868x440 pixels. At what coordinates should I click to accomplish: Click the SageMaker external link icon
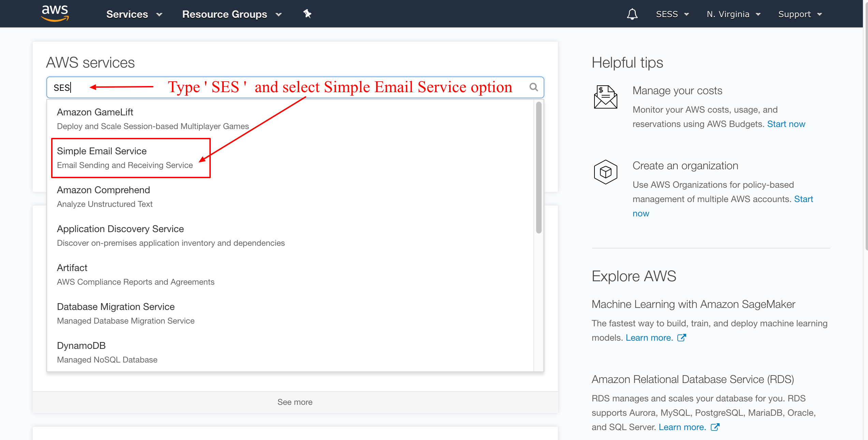coord(681,338)
